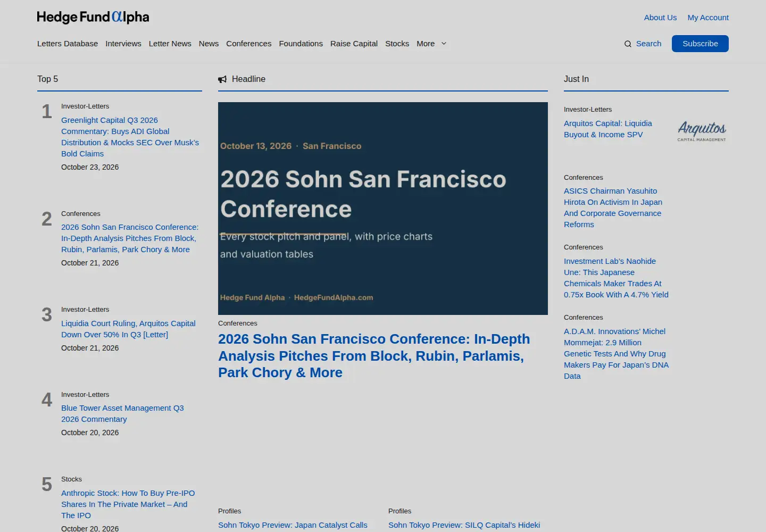This screenshot has height=532, width=766.
Task: Open A.D.A.M. Innovations' Michel Mommejat article
Action: tap(616, 354)
